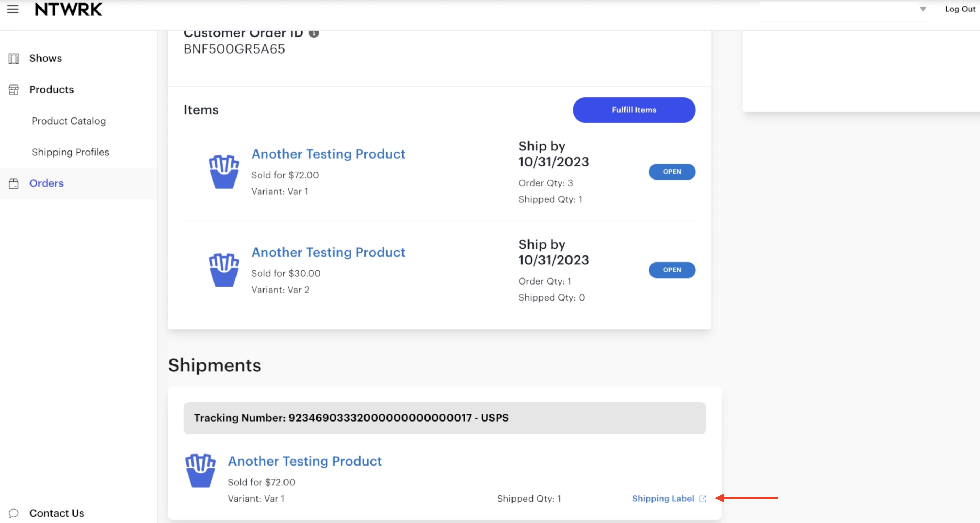
Task: Click the Fulfill Items button
Action: coord(634,110)
